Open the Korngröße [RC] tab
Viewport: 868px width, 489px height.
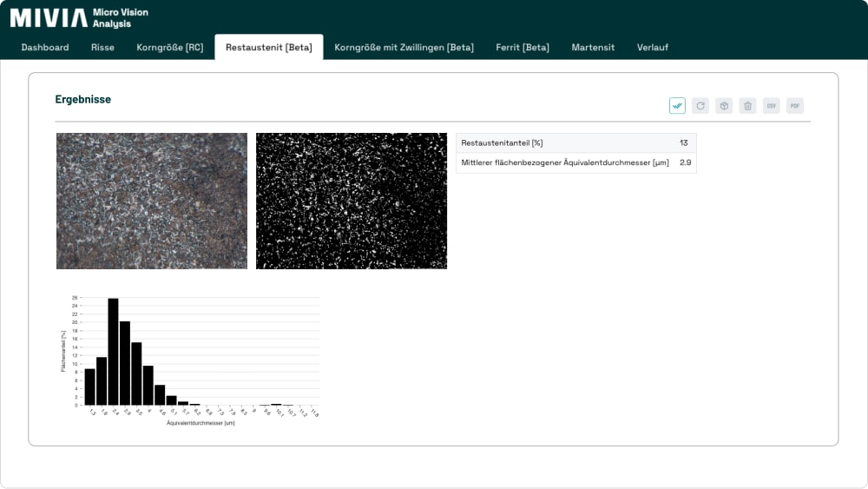(x=170, y=48)
